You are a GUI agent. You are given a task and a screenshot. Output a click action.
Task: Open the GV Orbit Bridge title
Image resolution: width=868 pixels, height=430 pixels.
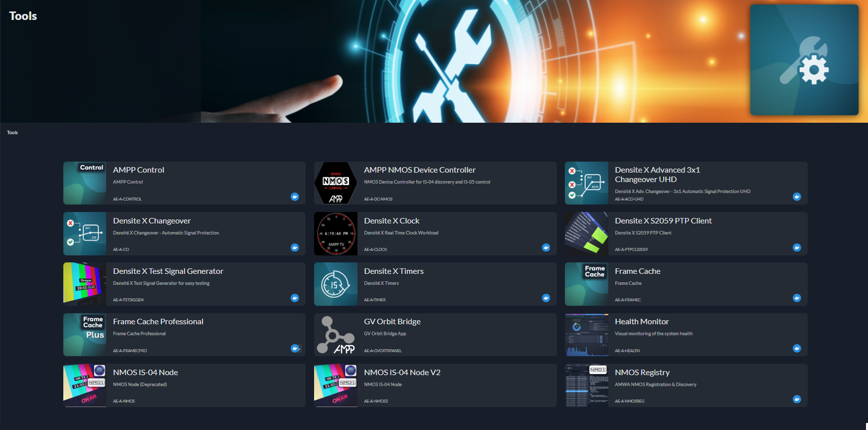click(392, 322)
